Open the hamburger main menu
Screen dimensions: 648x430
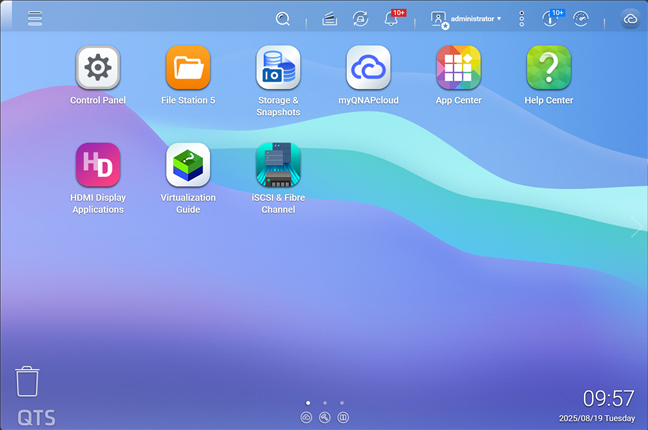pos(35,18)
